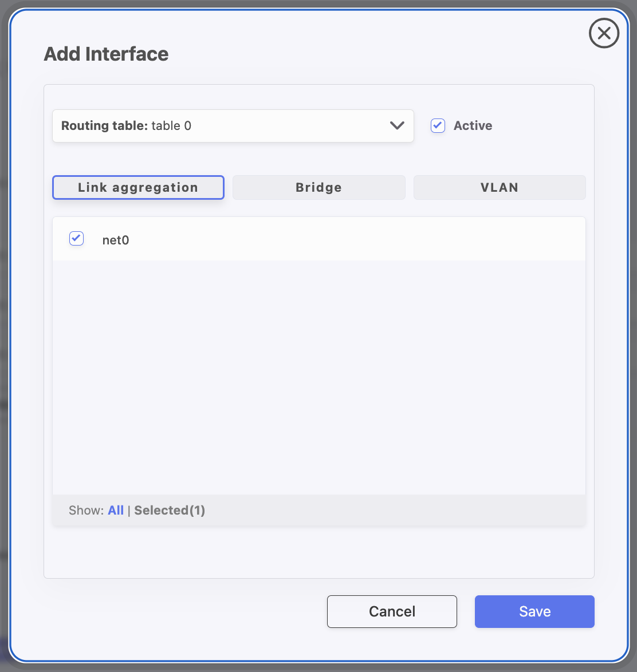Select the Link aggregation tab

[x=138, y=188]
